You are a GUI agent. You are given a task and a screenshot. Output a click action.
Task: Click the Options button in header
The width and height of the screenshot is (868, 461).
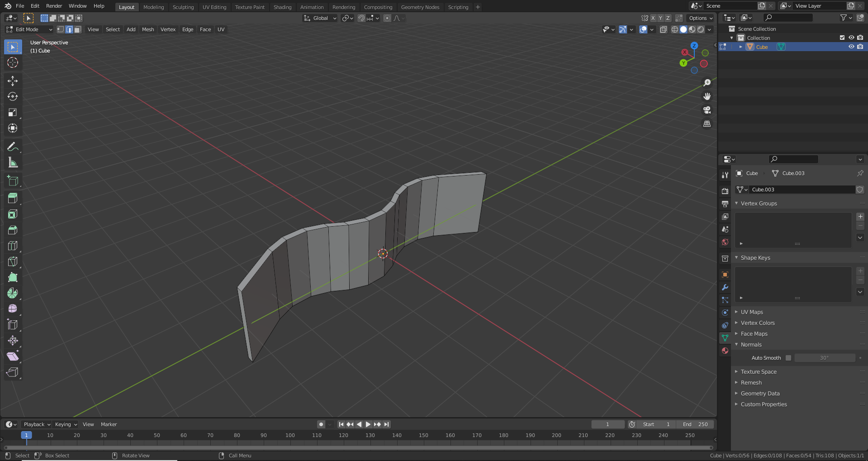coord(700,18)
